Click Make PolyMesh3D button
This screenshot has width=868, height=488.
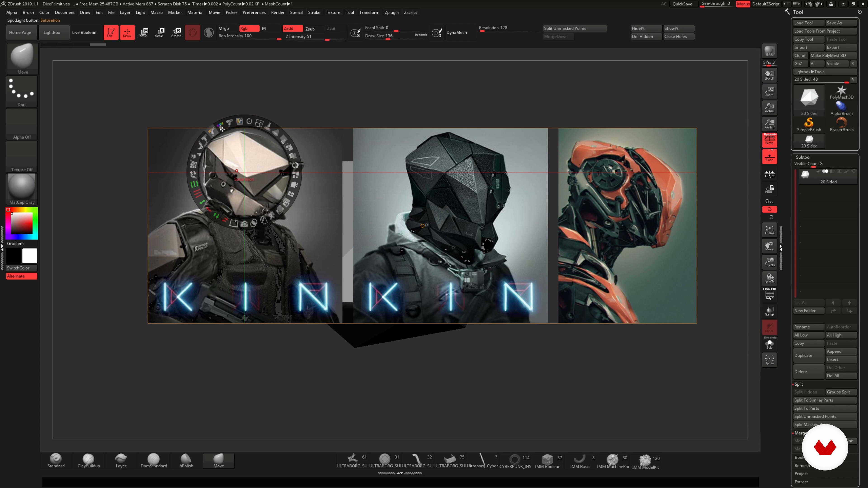pos(833,56)
